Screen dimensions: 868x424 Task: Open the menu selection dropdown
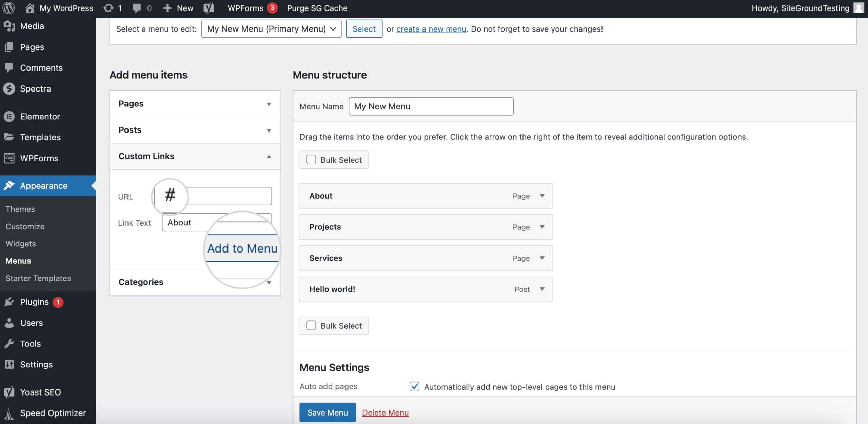pyautogui.click(x=271, y=29)
